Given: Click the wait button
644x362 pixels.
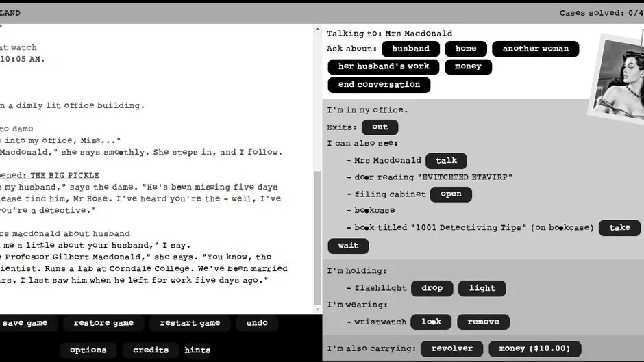Looking at the screenshot, I should point(348,246).
